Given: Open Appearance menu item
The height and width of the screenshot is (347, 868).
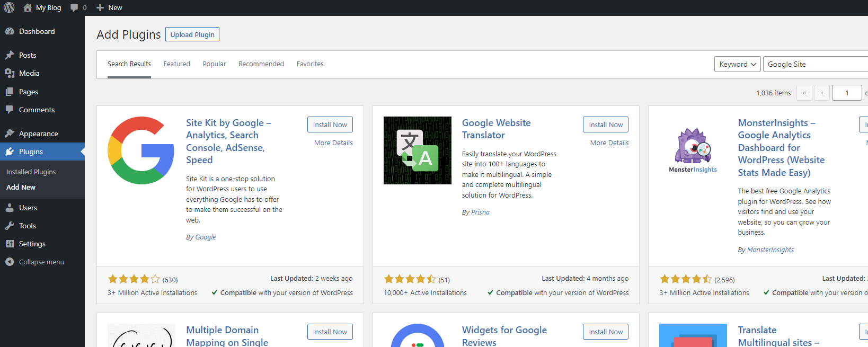Looking at the screenshot, I should 42,134.
